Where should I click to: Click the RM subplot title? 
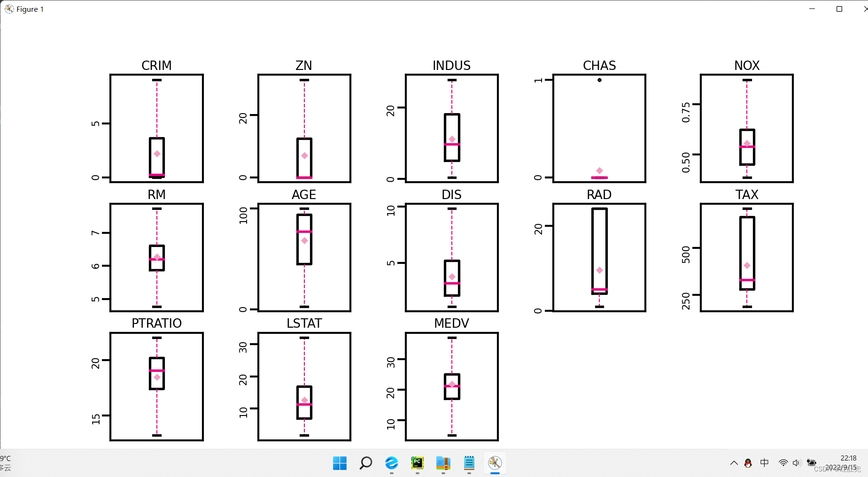click(x=156, y=195)
